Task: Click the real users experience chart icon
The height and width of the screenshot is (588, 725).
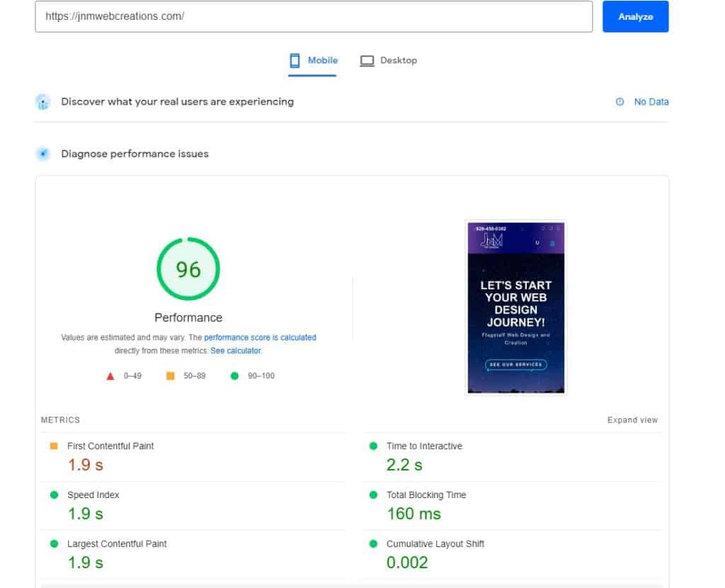Action: coord(42,101)
